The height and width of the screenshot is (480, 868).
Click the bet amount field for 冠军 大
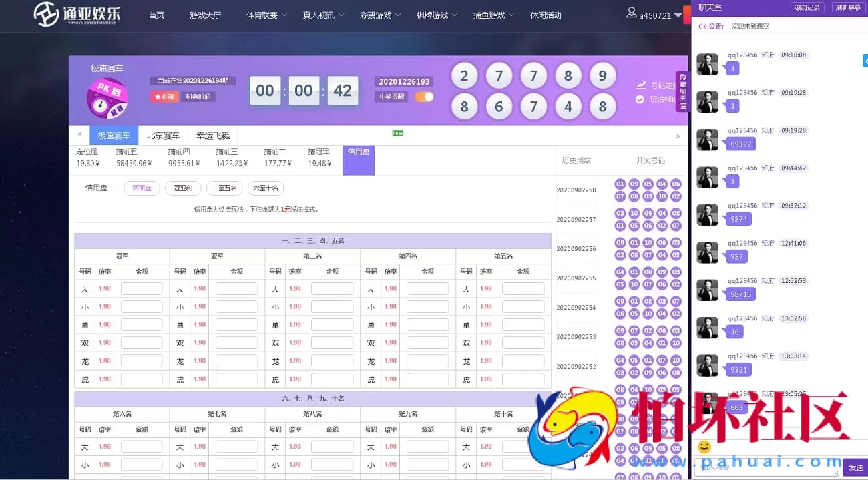142,288
